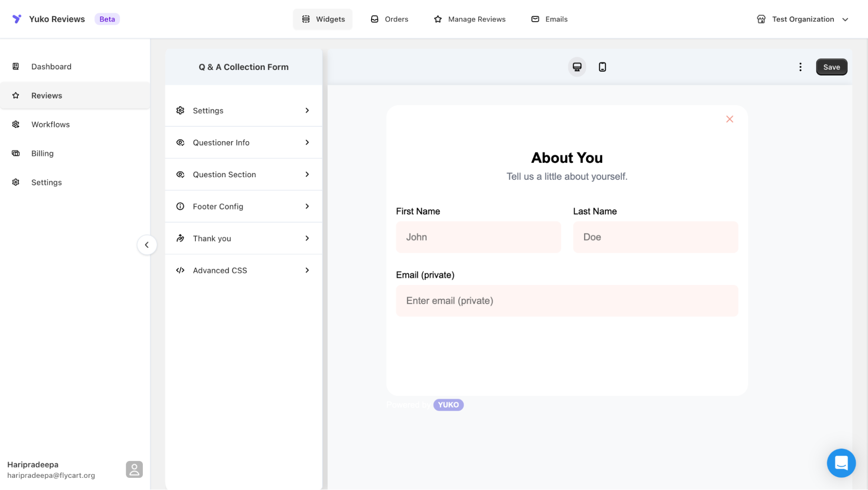
Task: Click the Email (private) input field
Action: 567,301
